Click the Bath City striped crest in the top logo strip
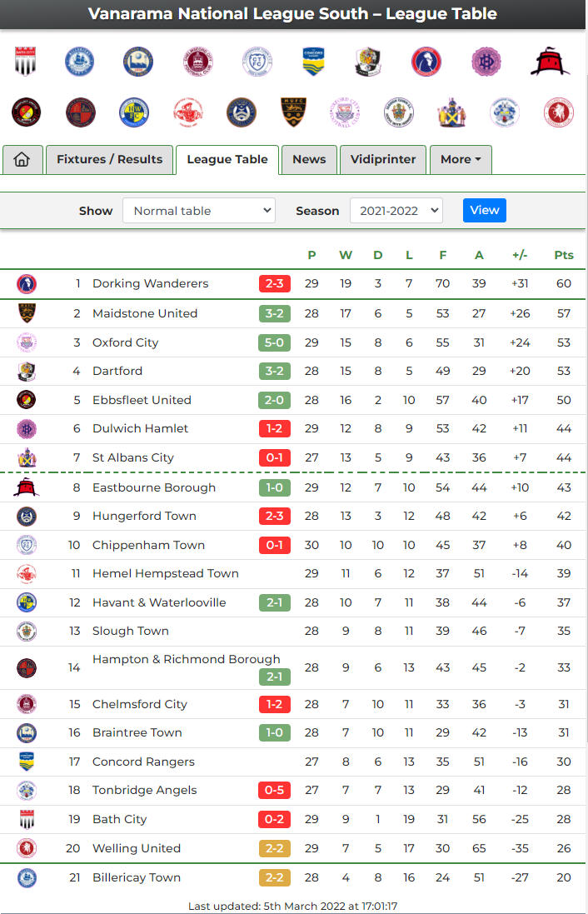This screenshot has width=588, height=914. 26,61
